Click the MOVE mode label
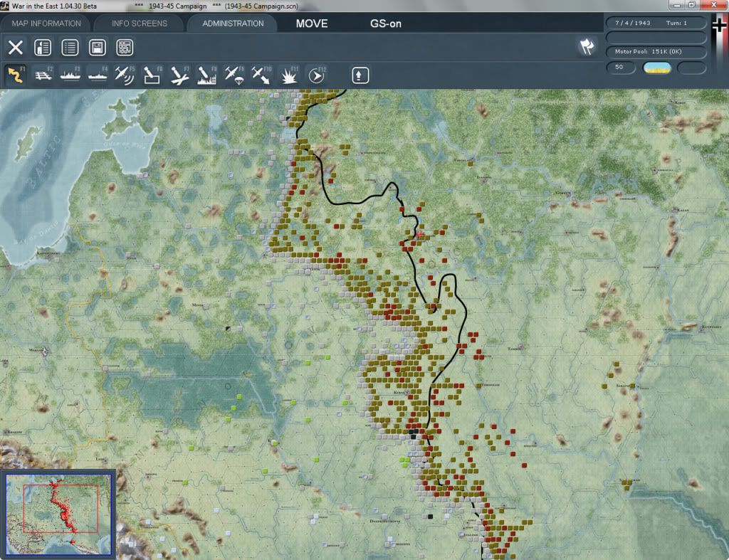Viewport: 729px width, 560px height. pos(312,23)
